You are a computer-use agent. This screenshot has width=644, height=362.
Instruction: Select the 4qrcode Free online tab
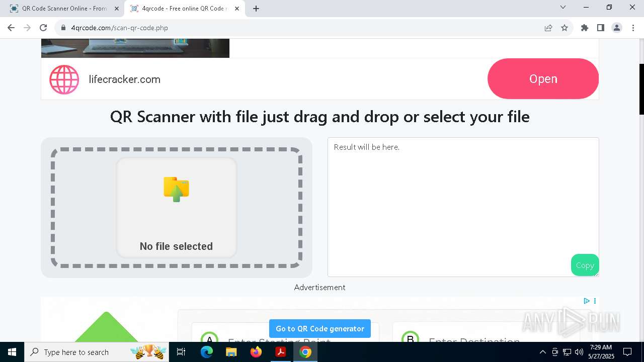tap(184, 9)
